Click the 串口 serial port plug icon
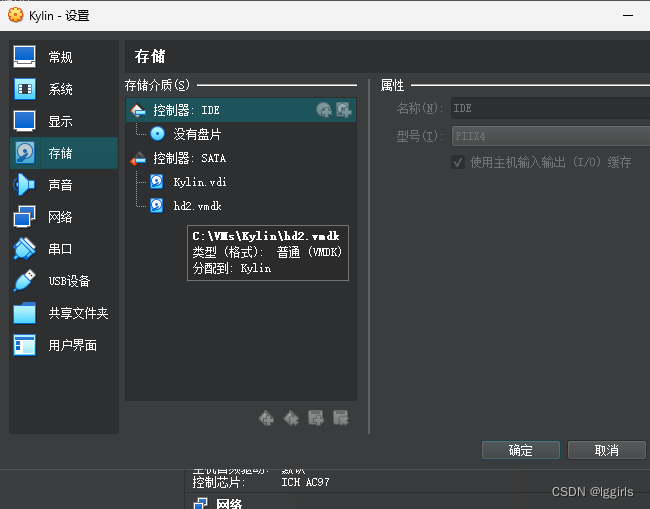 click(x=24, y=249)
